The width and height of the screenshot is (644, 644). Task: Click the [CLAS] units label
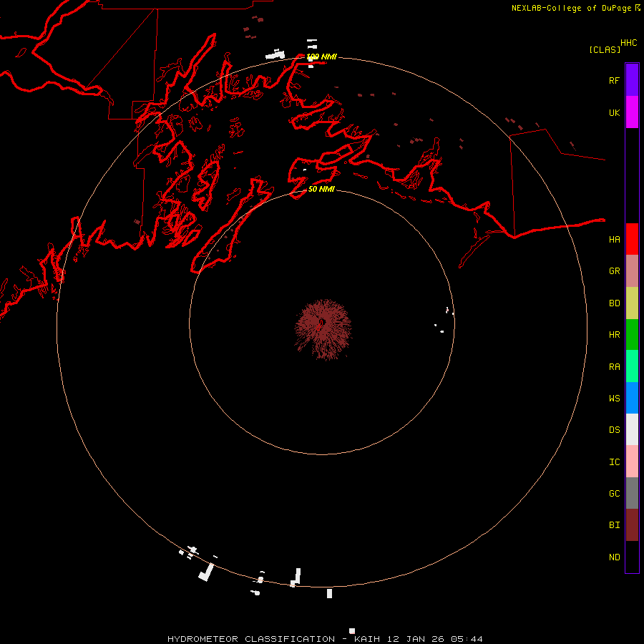605,49
